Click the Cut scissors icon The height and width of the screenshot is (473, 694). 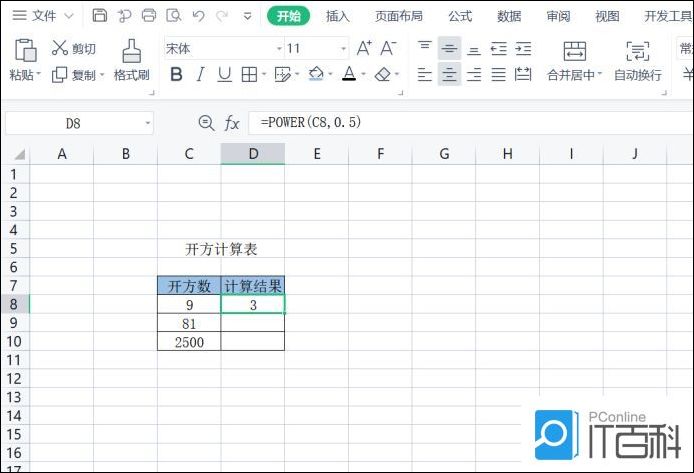(60, 48)
